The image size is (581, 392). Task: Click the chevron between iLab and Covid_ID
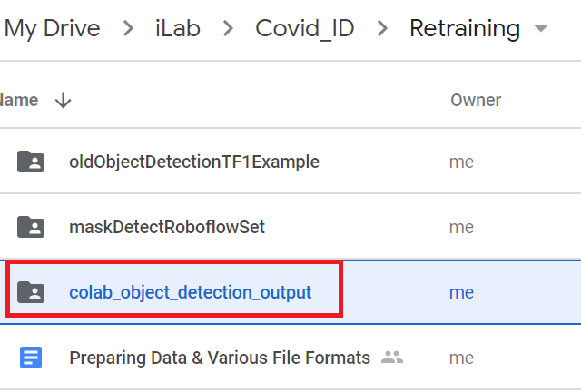[x=229, y=29]
